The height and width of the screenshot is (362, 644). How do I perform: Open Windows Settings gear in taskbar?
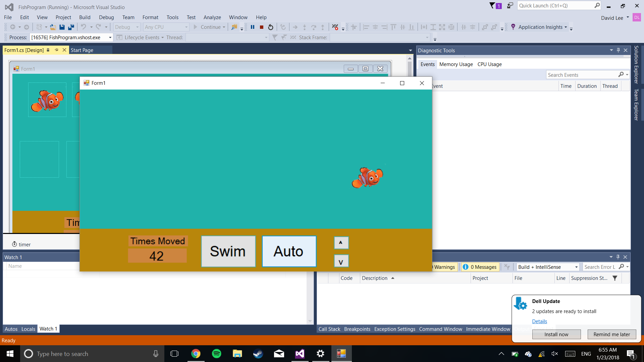pos(321,354)
